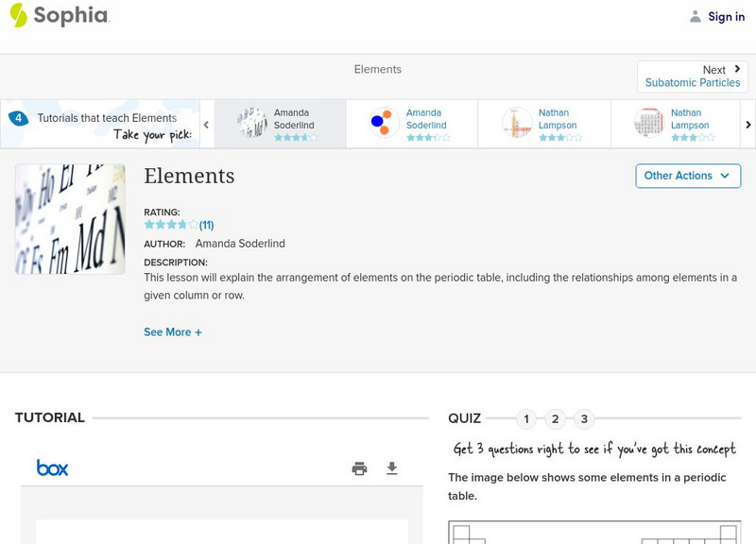The image size is (756, 544).
Task: Expand the See More description
Action: [x=173, y=332]
